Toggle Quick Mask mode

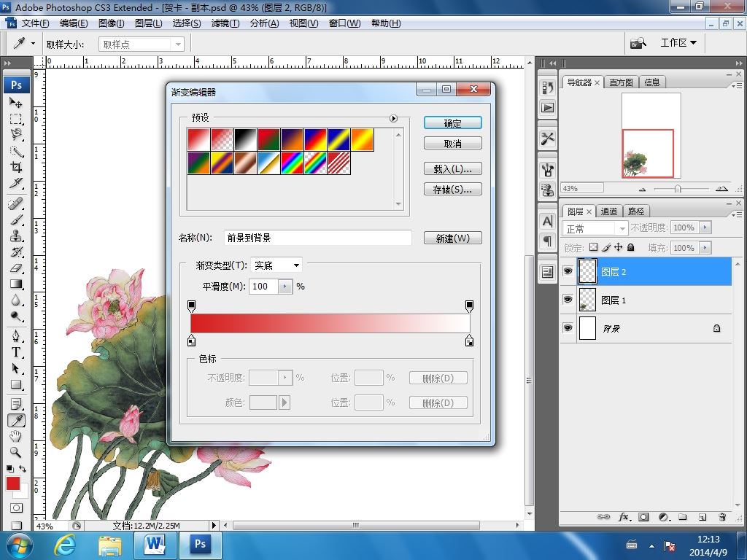16,508
